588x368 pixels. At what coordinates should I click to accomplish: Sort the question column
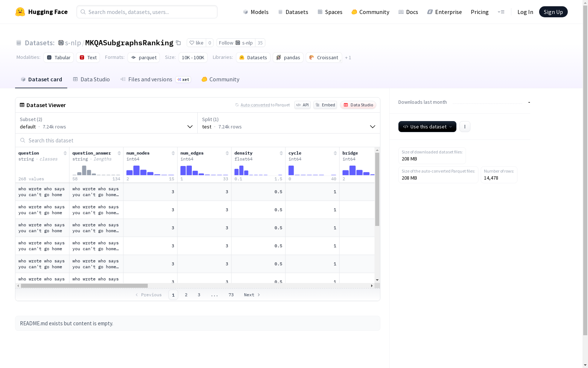pos(65,153)
